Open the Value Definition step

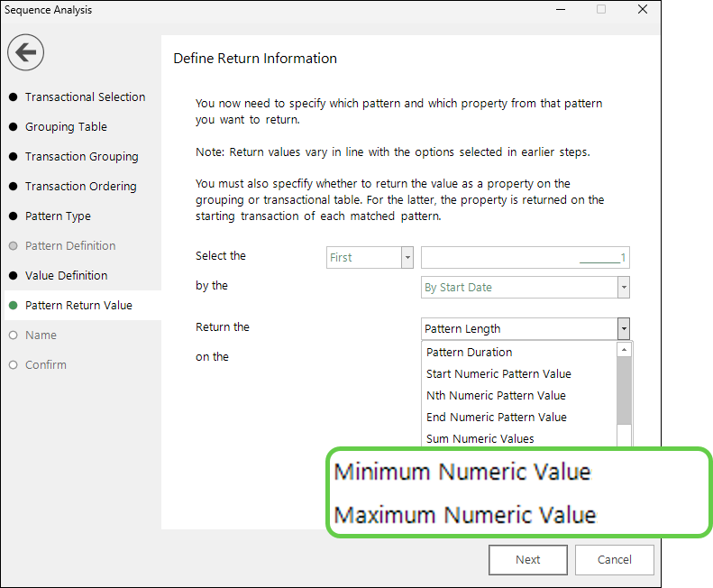click(x=66, y=275)
